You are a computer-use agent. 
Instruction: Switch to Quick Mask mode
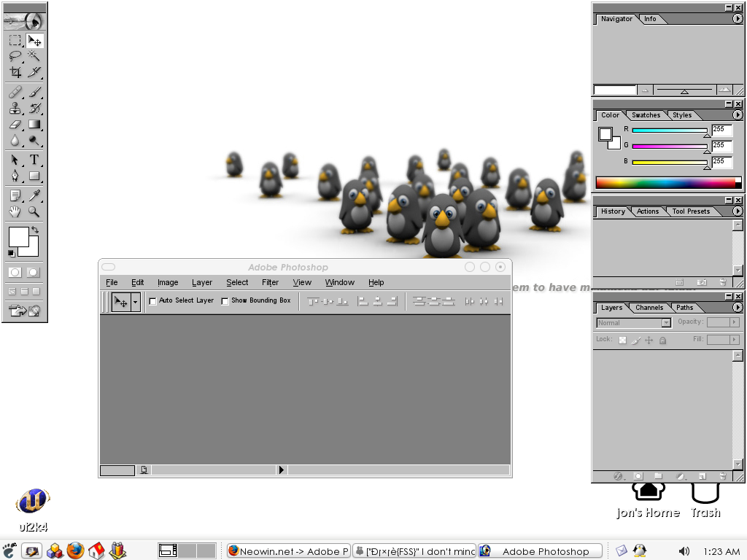click(33, 273)
